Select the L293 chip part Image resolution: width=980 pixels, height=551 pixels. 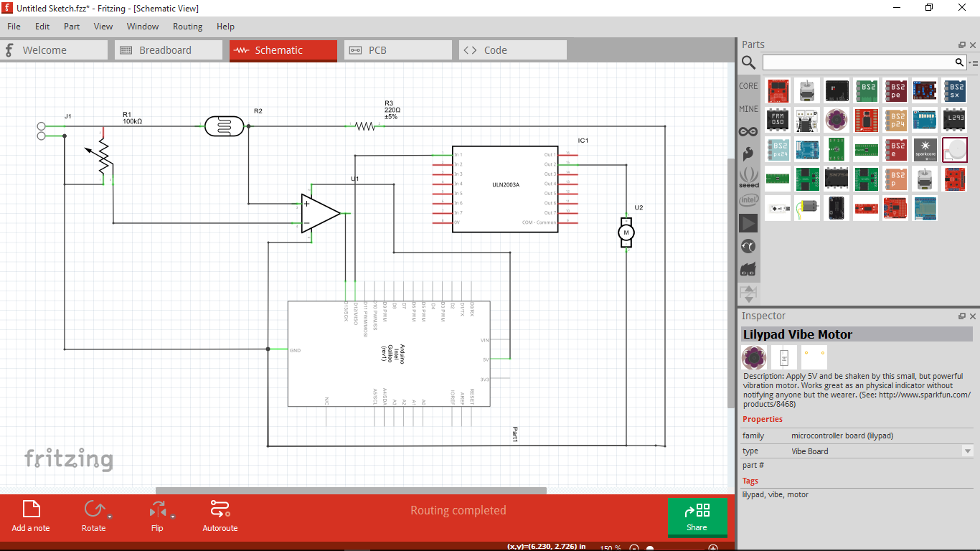[x=954, y=120]
